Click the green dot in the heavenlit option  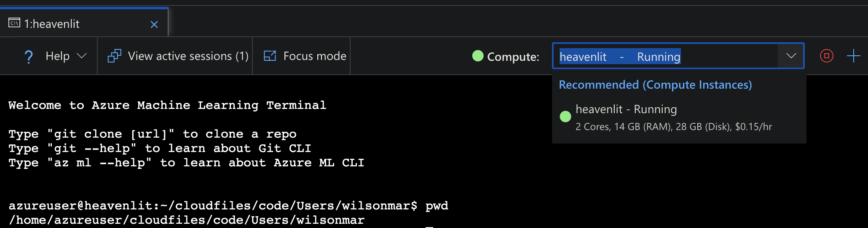(565, 117)
